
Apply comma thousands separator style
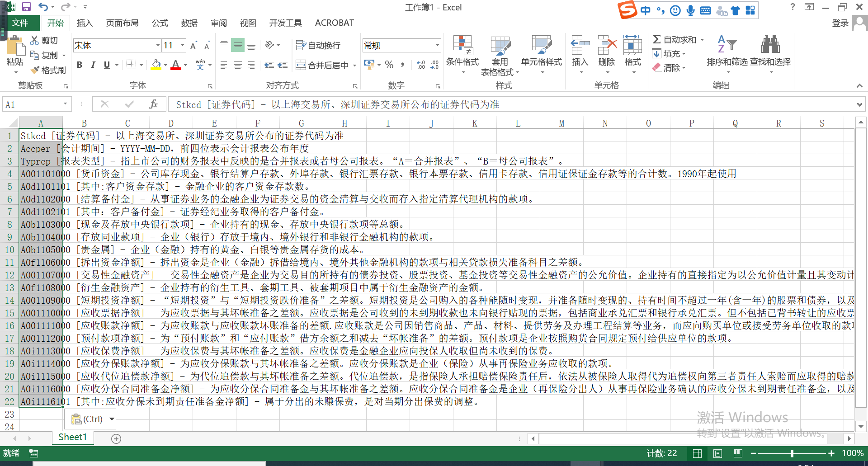(402, 65)
